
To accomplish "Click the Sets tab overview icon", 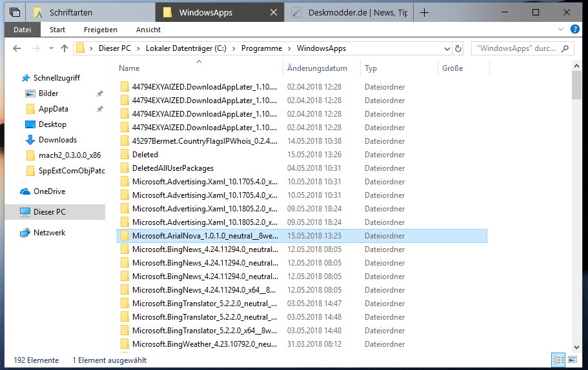I will coord(15,12).
